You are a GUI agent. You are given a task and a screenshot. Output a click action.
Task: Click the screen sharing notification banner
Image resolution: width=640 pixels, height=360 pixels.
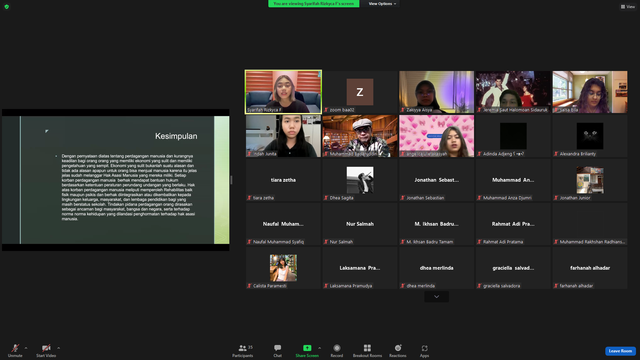click(313, 4)
